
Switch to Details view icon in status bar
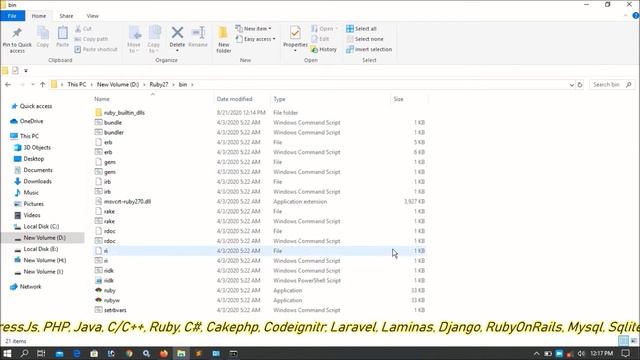point(623,340)
